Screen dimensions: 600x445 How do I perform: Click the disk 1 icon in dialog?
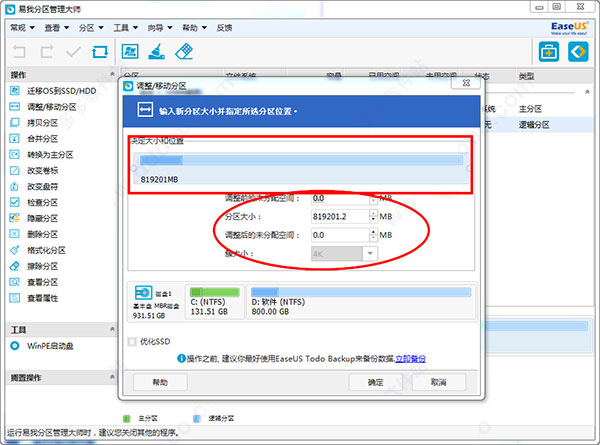(x=143, y=293)
